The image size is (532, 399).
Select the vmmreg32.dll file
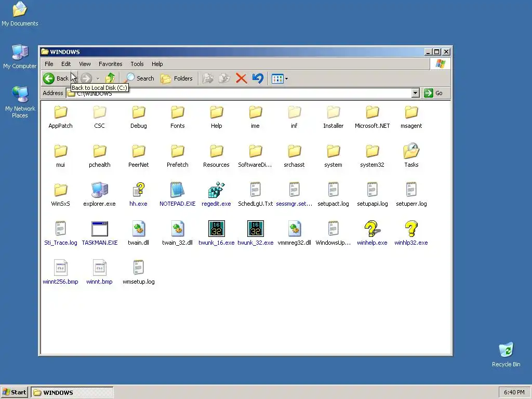[x=294, y=234]
